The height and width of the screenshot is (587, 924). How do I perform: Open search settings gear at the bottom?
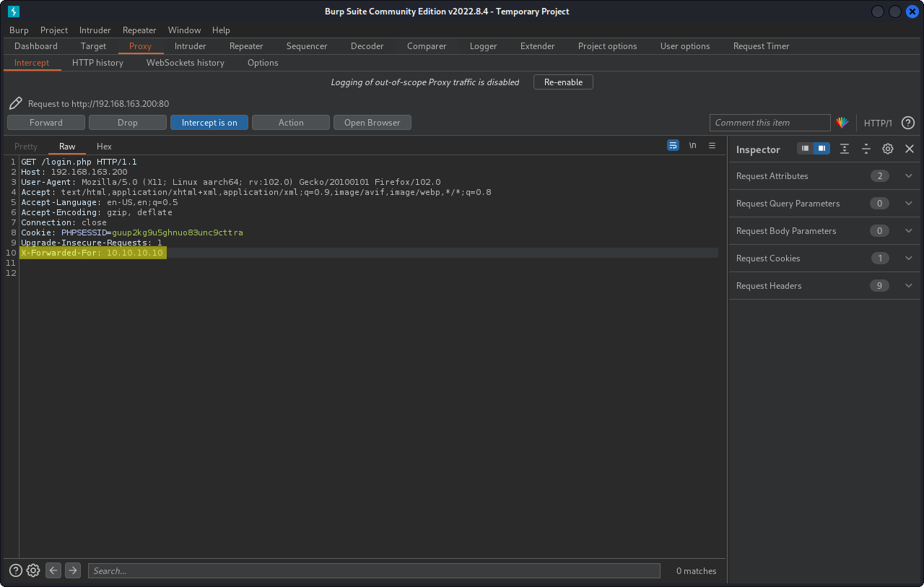tap(33, 570)
